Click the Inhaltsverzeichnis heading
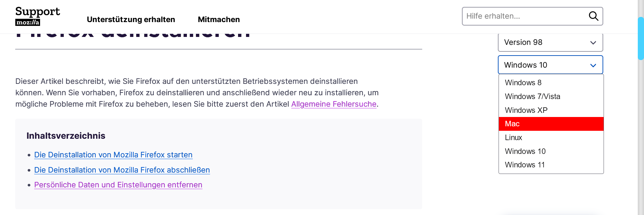Image resolution: width=644 pixels, height=215 pixels. pyautogui.click(x=66, y=136)
